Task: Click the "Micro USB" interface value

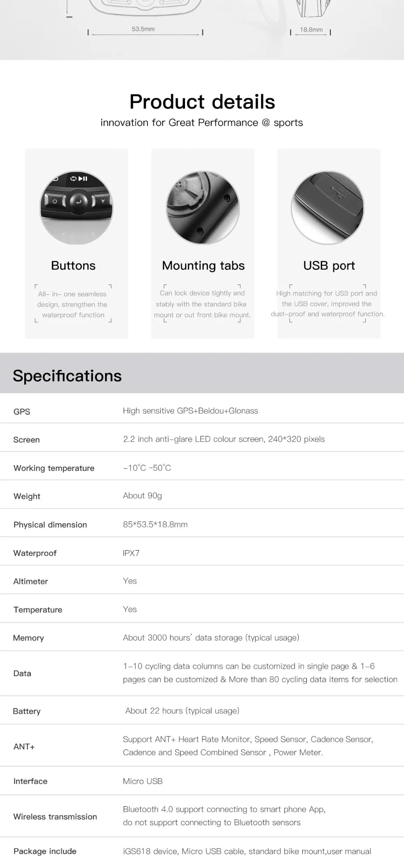Action: tap(143, 781)
